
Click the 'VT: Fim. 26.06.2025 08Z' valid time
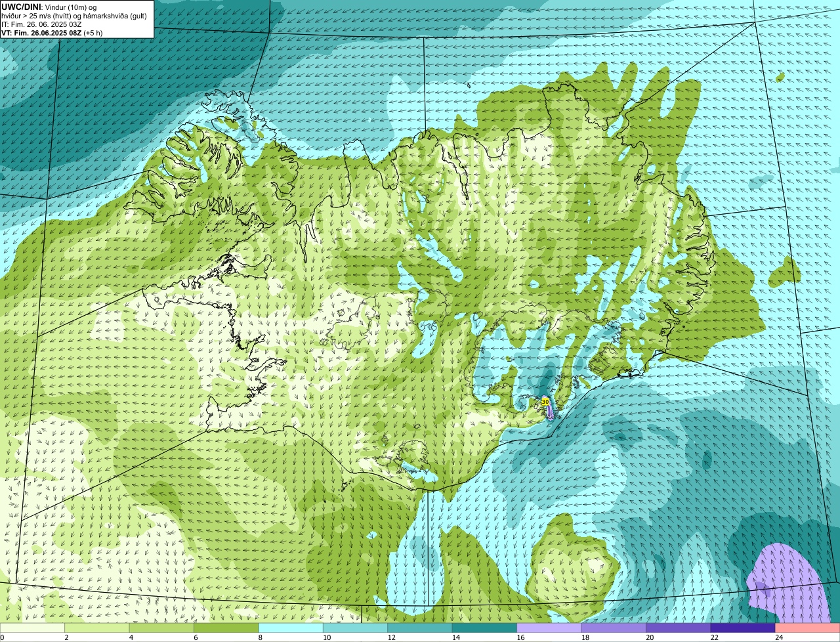[41, 32]
